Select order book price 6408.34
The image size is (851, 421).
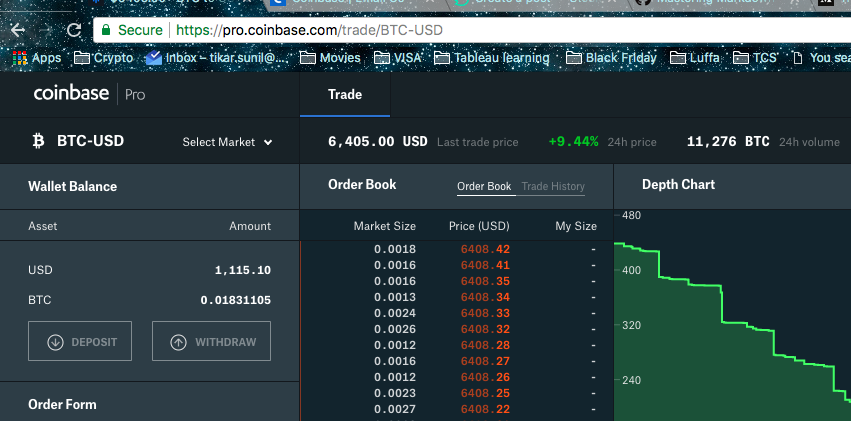[x=485, y=297]
